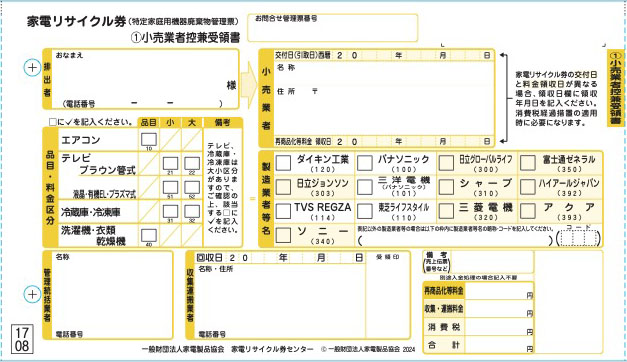Tick the ダイキン工業 (120) manufacturer box

coord(284,163)
